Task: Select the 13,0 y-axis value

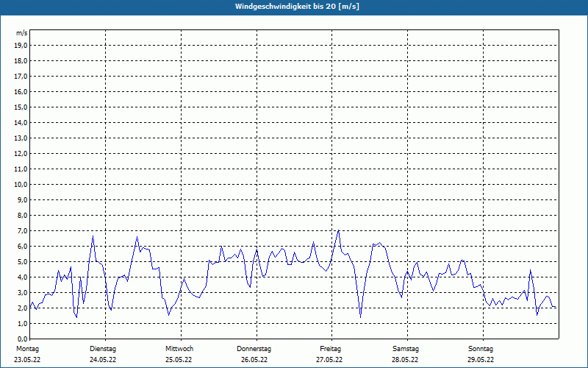Action: tap(21, 138)
